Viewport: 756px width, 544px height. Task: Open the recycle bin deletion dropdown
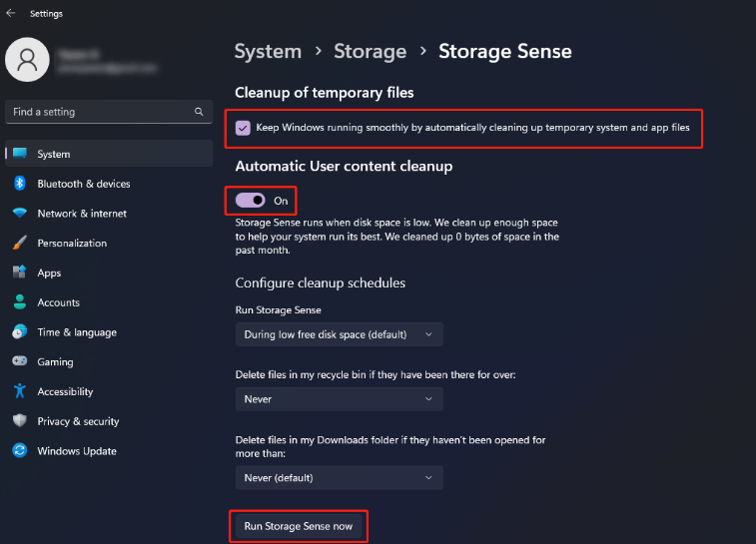pyautogui.click(x=339, y=399)
